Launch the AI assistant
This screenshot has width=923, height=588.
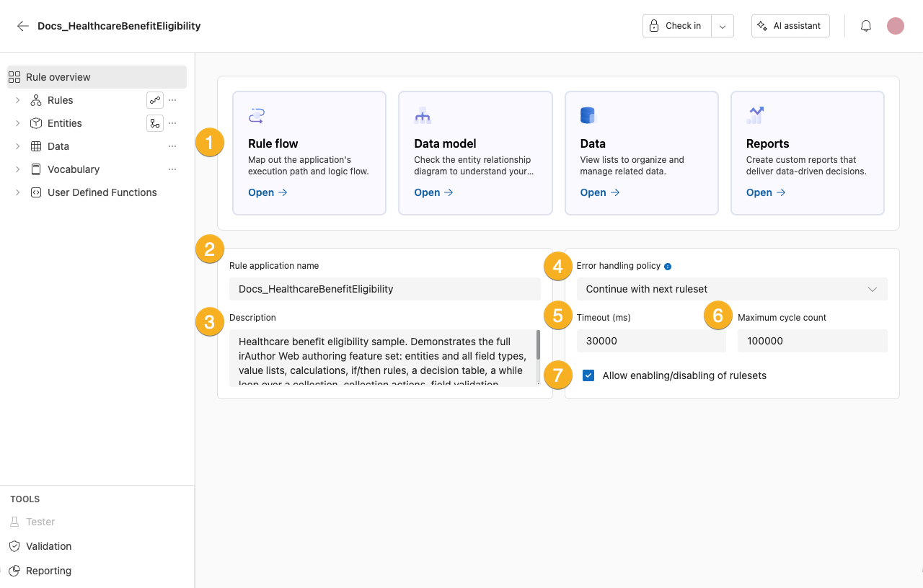790,26
